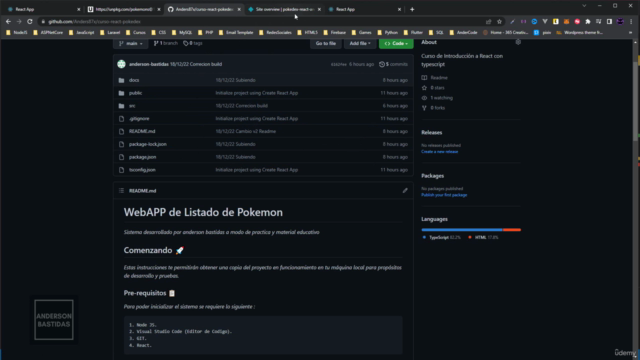
Task: Open the NodeJS bookmark folder
Action: (17, 33)
